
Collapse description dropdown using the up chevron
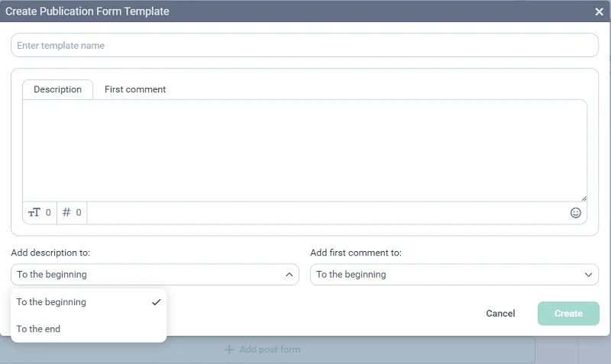pyautogui.click(x=289, y=275)
